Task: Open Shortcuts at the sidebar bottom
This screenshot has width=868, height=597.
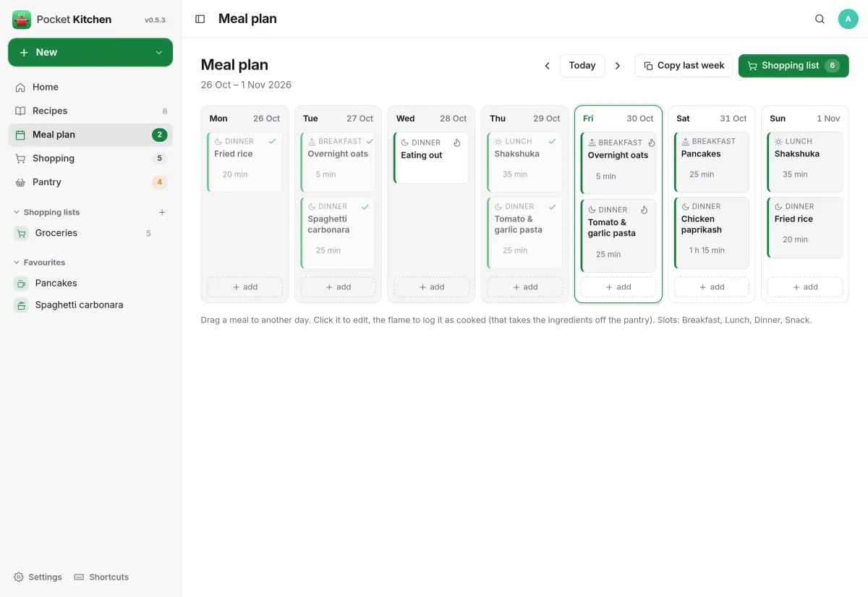Action: pyautogui.click(x=101, y=577)
